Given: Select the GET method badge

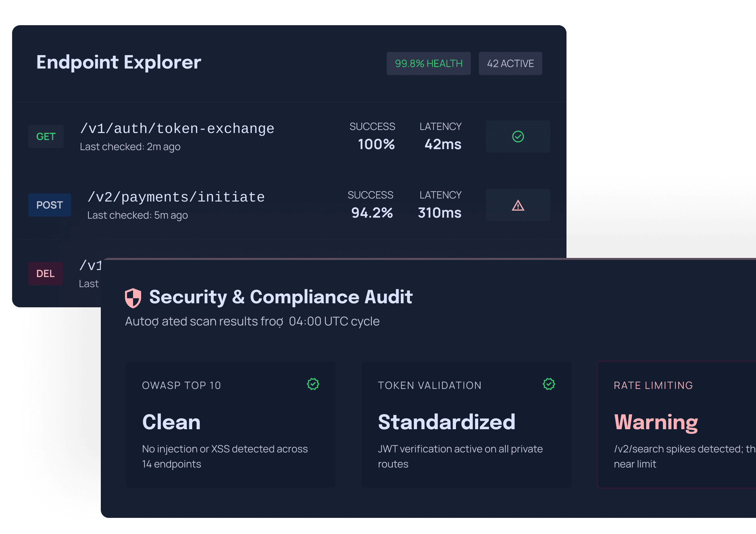Looking at the screenshot, I should click(x=46, y=136).
